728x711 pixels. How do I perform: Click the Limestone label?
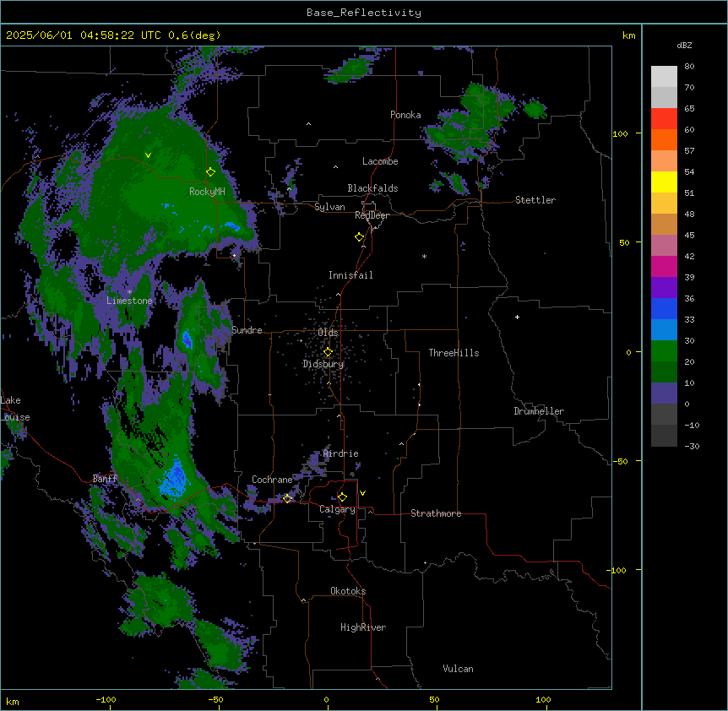point(129,301)
